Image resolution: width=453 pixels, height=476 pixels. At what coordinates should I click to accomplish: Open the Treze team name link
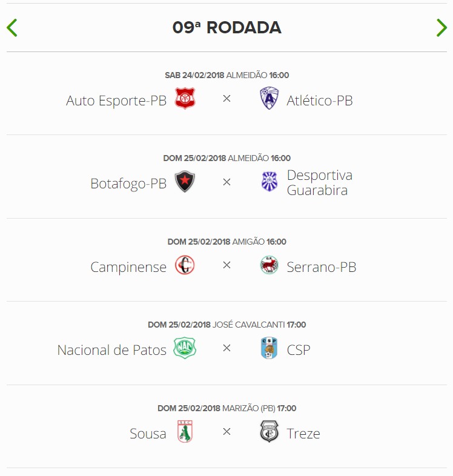303,434
